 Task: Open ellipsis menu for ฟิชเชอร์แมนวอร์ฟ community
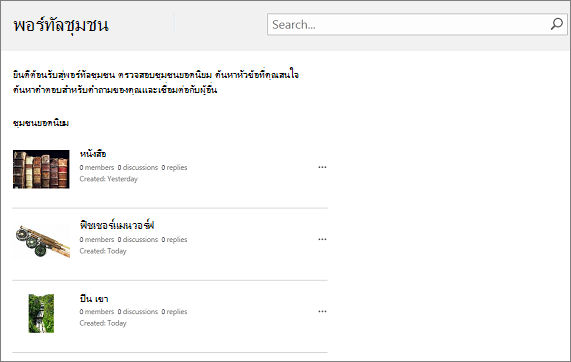pyautogui.click(x=322, y=239)
